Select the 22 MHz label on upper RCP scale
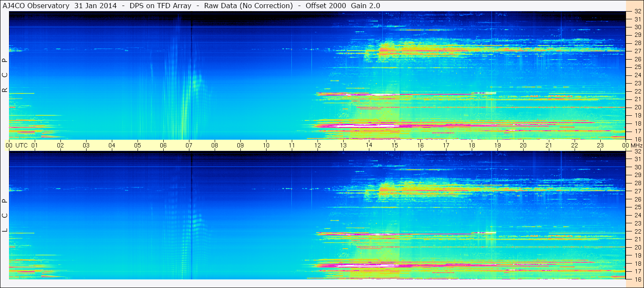Screen dimensions: 644x288 pyautogui.click(x=638, y=91)
